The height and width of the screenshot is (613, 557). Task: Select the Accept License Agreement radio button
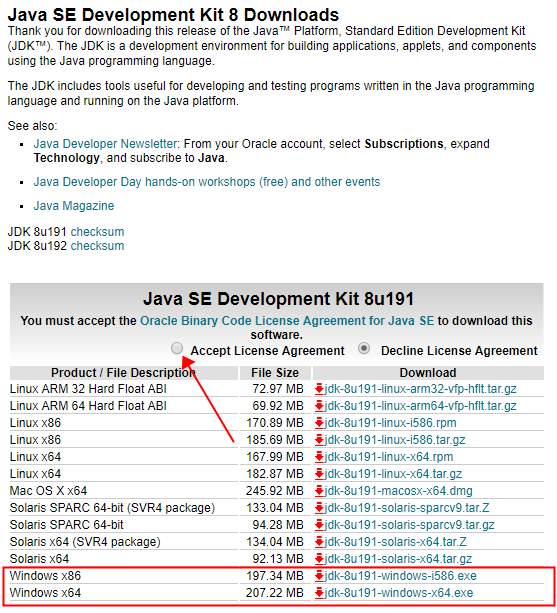coord(177,348)
